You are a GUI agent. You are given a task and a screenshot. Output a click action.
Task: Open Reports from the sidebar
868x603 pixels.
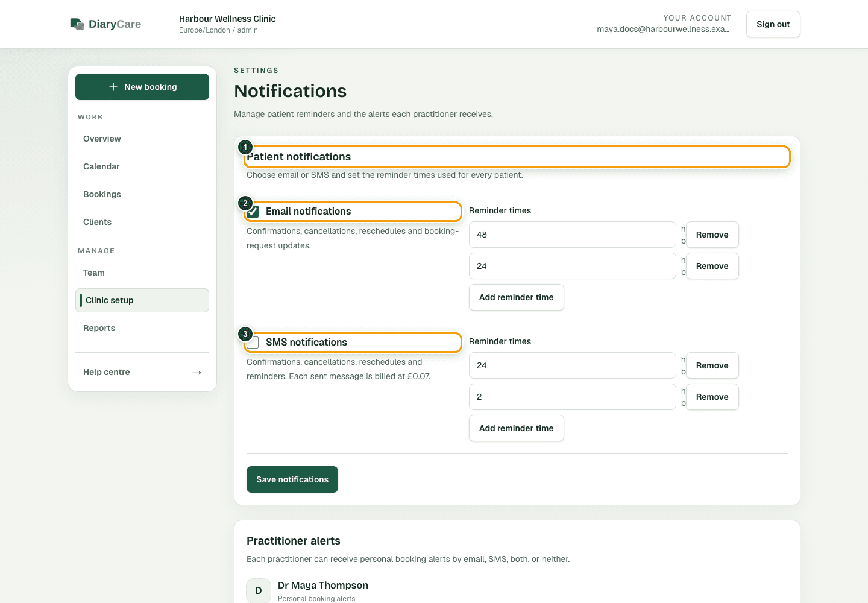click(x=142, y=328)
